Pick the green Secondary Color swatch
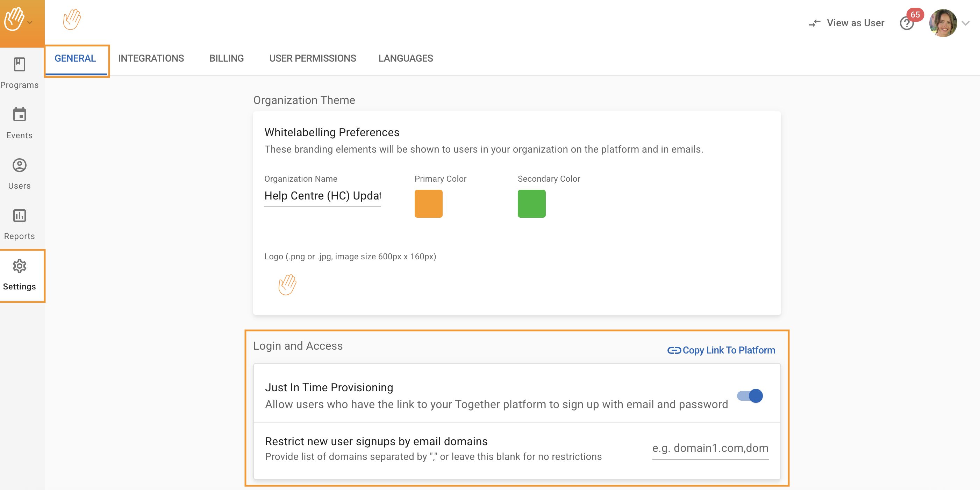The image size is (980, 490). click(531, 204)
